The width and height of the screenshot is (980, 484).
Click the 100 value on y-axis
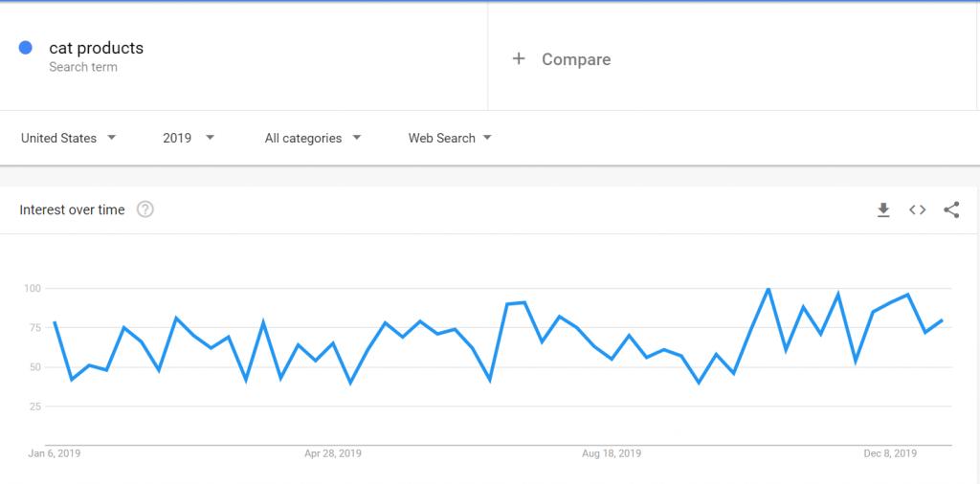pyautogui.click(x=32, y=288)
